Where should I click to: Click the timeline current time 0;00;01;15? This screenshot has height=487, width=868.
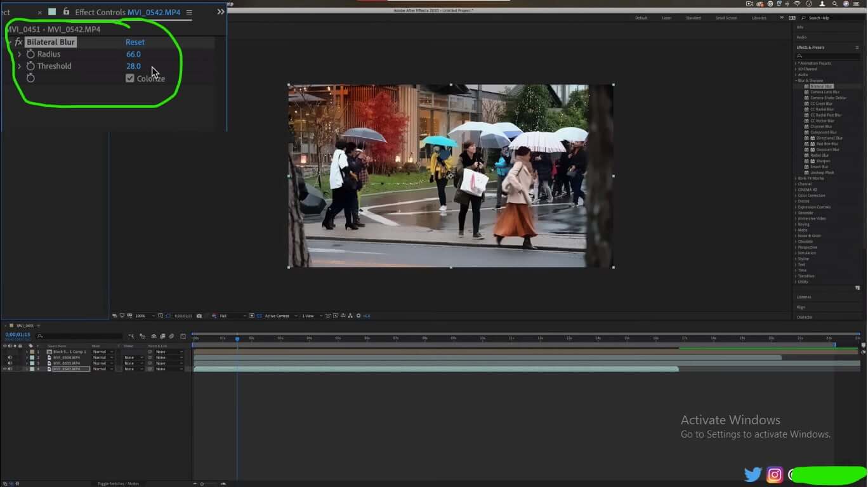17,335
